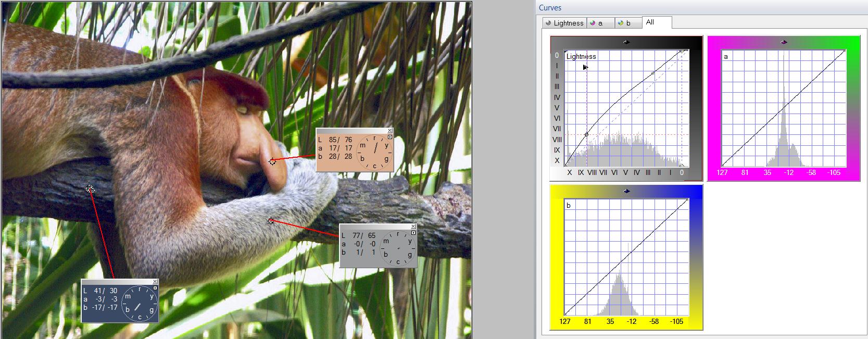Screen dimensions: 868x339
Task: Close the dark blue sample info box
Action: tap(155, 282)
